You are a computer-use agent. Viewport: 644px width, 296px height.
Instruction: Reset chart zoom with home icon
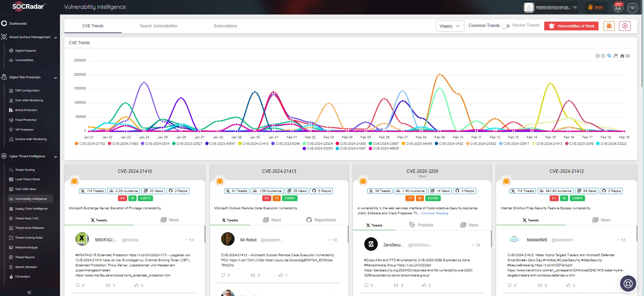[x=622, y=56]
